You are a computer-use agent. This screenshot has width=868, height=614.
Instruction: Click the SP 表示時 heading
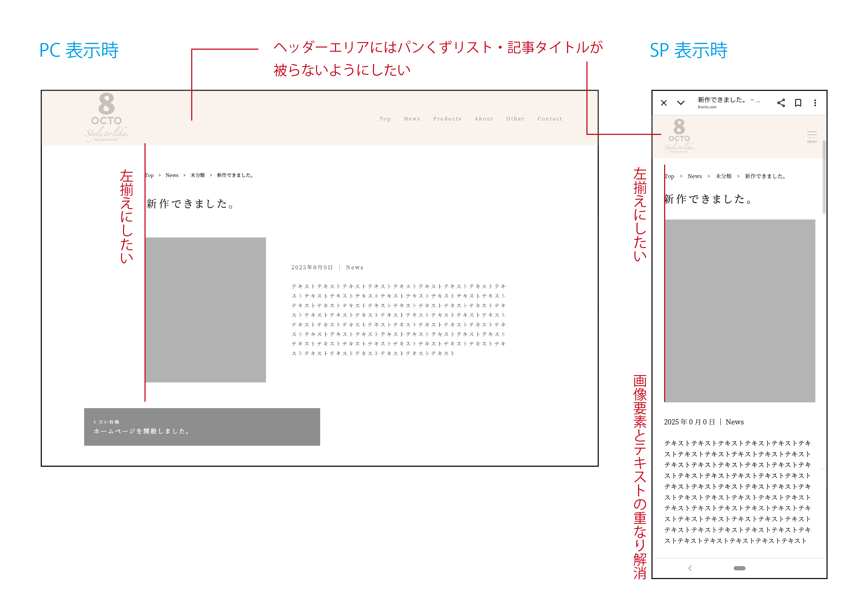tap(688, 50)
